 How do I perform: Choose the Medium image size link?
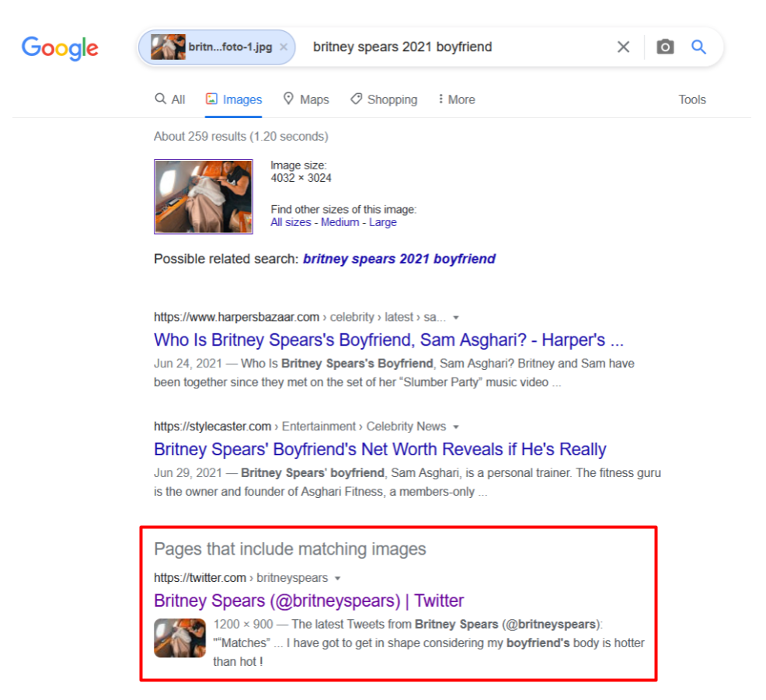click(339, 222)
